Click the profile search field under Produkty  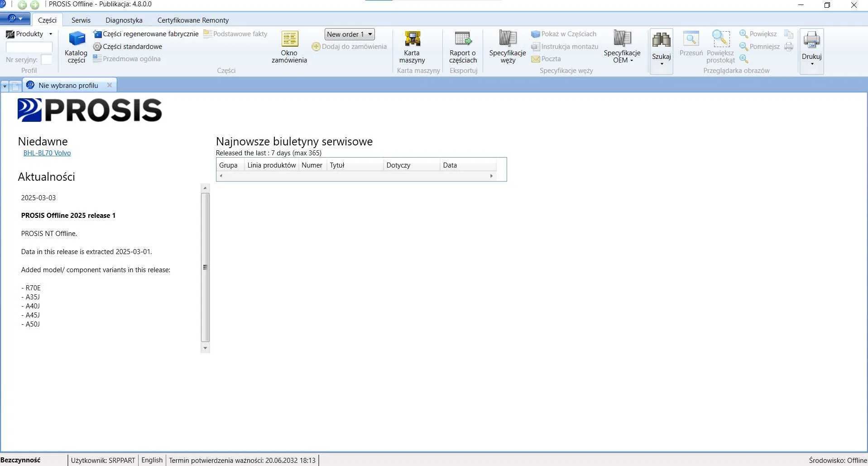point(29,47)
